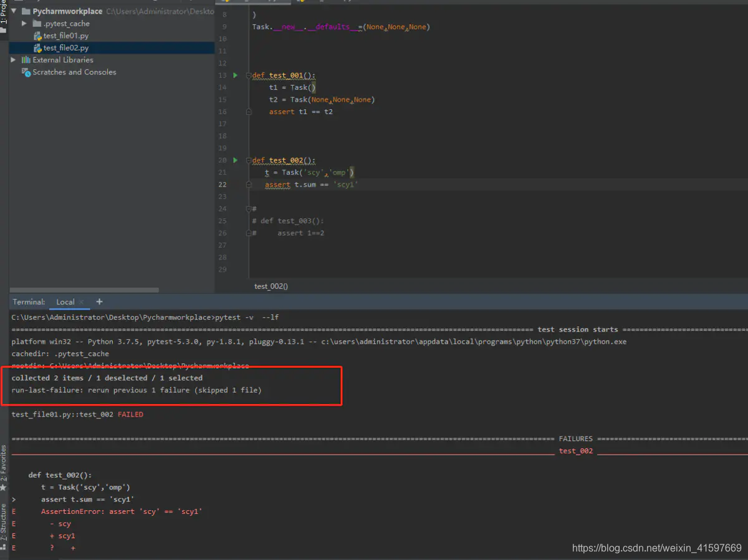Click the fold end marker on line 16
The width and height of the screenshot is (748, 560).
pos(248,112)
